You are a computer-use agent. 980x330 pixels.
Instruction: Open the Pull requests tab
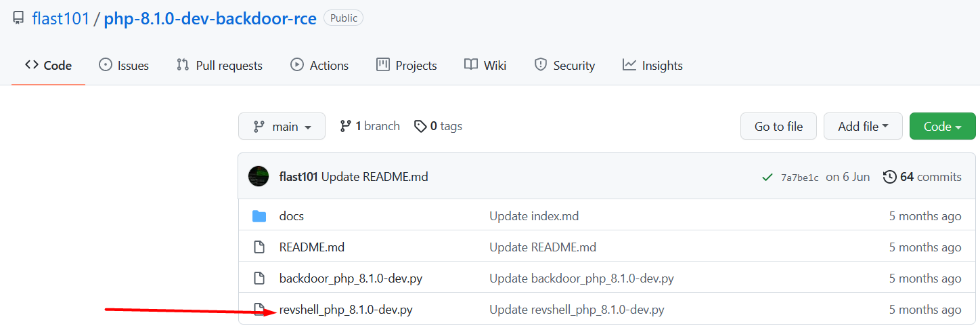coord(219,66)
